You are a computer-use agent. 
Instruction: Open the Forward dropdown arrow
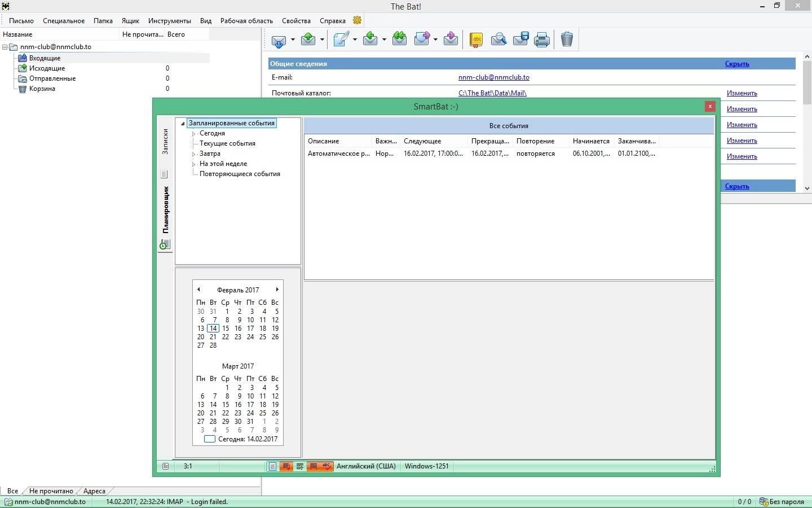(x=435, y=40)
